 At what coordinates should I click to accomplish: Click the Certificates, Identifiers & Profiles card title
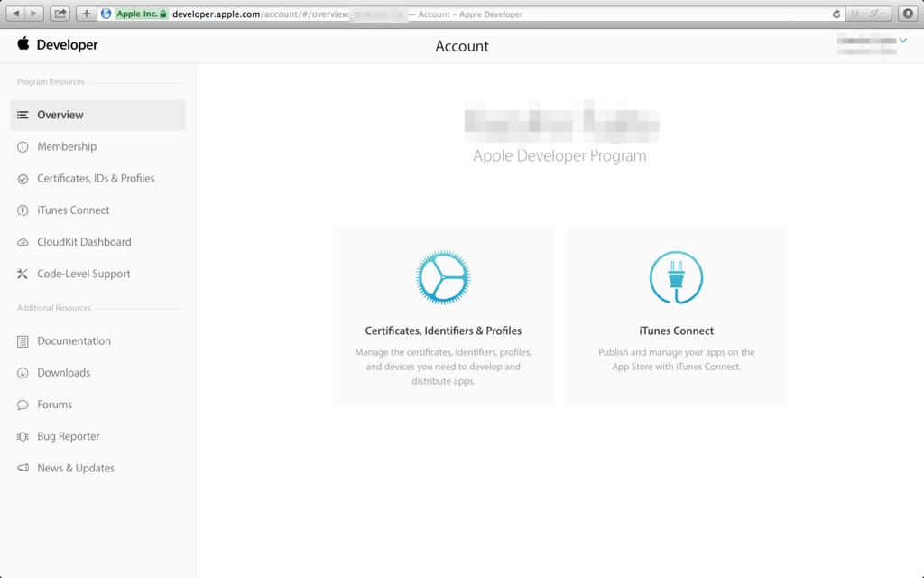click(x=443, y=331)
